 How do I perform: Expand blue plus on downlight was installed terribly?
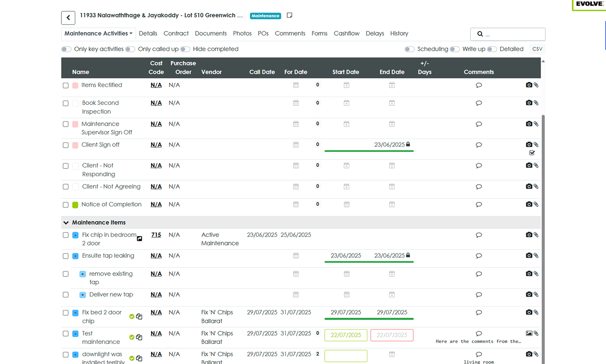coord(75,355)
